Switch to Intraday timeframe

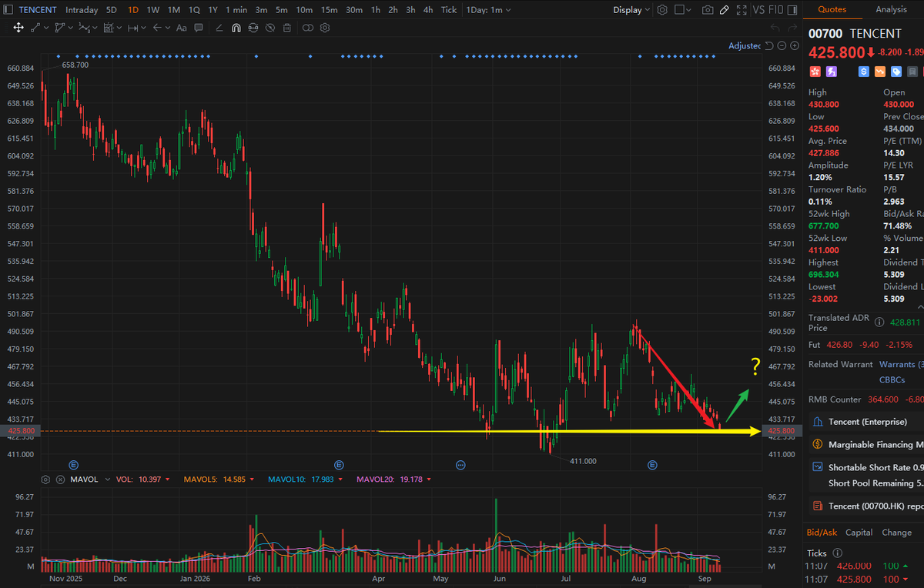82,10
